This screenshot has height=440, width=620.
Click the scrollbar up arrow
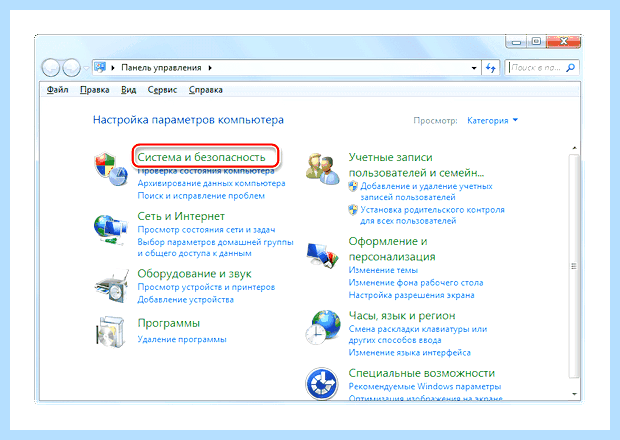click(575, 148)
